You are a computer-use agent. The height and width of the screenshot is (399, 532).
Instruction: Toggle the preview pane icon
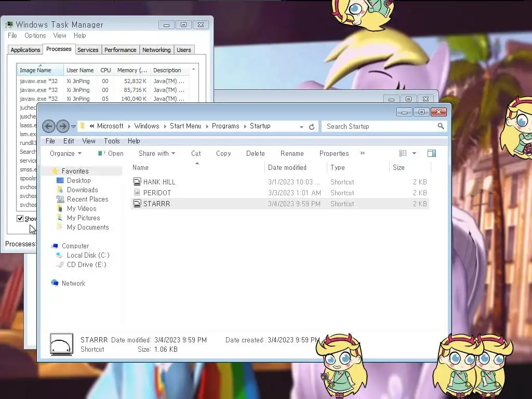point(432,153)
